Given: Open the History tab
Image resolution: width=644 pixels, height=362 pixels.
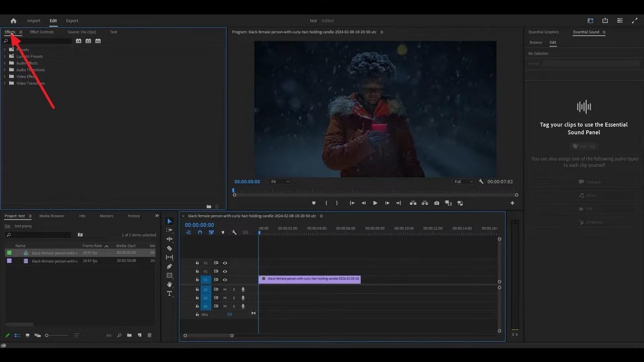Looking at the screenshot, I should [x=134, y=216].
